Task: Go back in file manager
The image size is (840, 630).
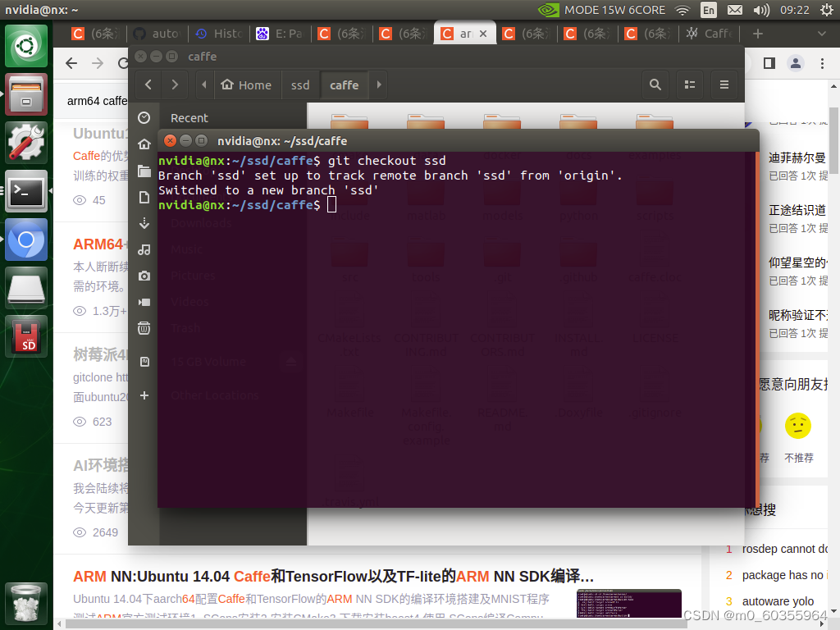Action: coord(148,84)
